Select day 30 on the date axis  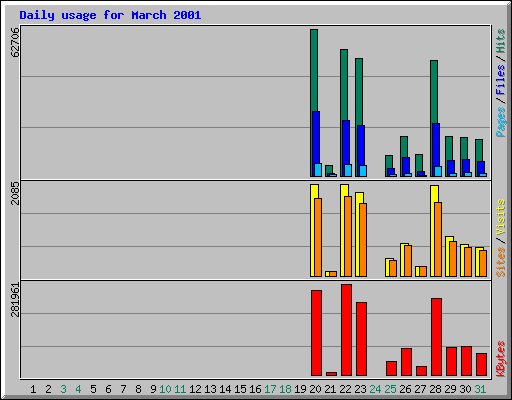click(465, 389)
